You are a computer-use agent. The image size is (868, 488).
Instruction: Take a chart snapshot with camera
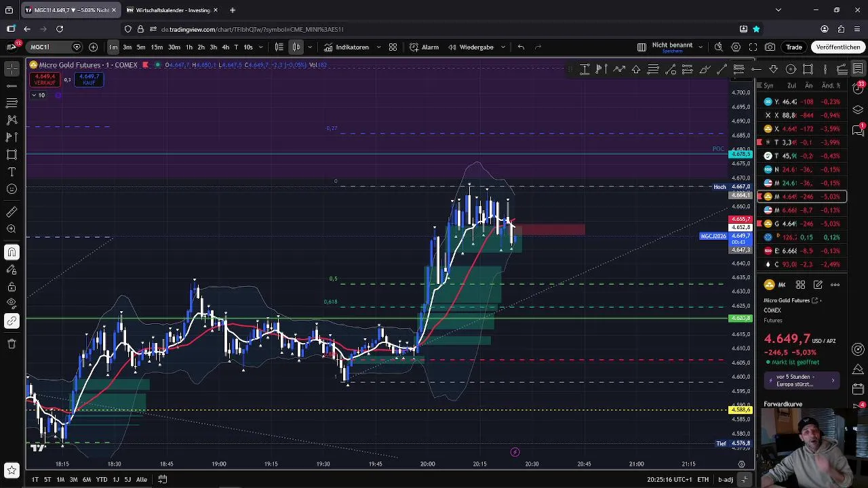770,47
